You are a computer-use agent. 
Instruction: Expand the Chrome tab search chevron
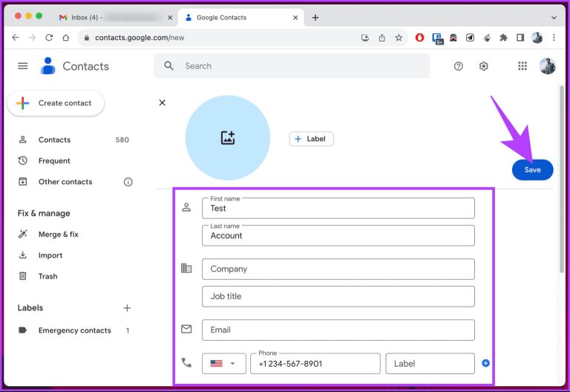click(x=554, y=17)
